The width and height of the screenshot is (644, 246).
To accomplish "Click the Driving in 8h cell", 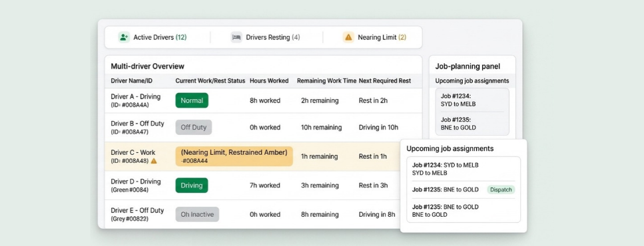I will (377, 215).
